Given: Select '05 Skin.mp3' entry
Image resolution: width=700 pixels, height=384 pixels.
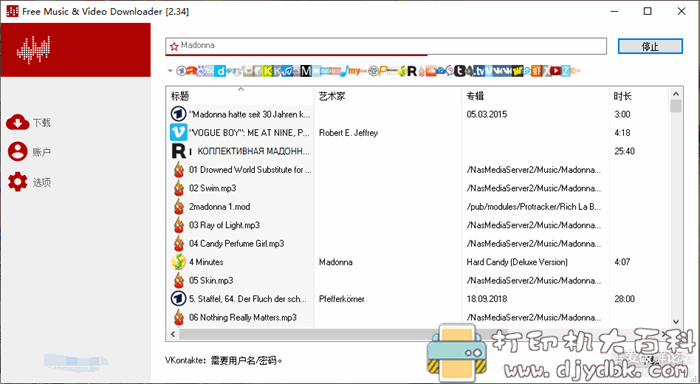Looking at the screenshot, I should (211, 280).
